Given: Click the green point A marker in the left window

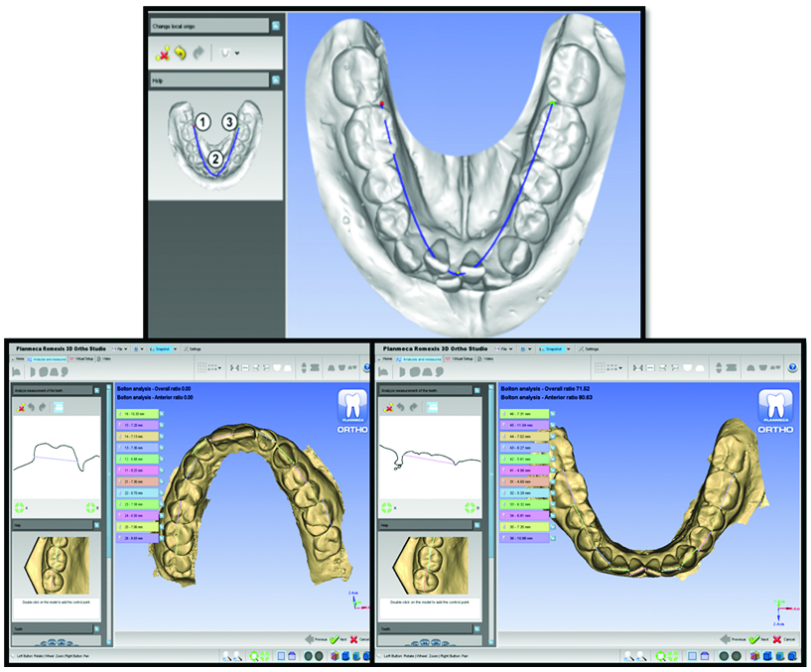Looking at the screenshot, I should [21, 506].
